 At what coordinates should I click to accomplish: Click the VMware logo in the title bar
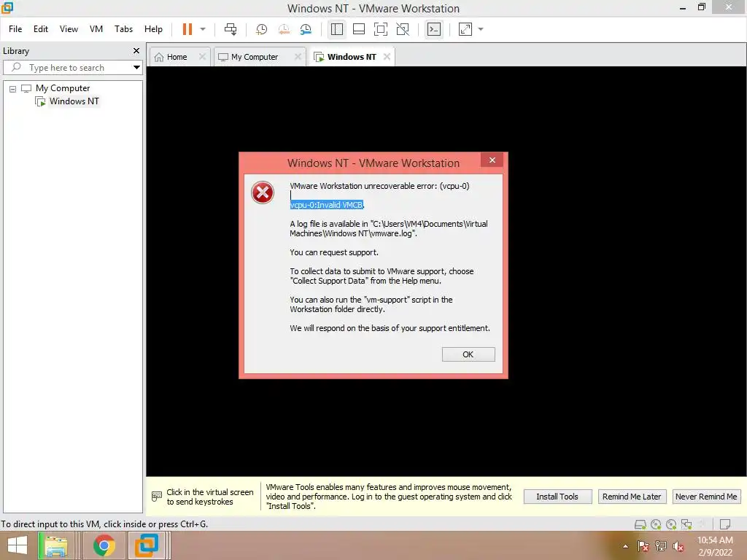[x=7, y=7]
